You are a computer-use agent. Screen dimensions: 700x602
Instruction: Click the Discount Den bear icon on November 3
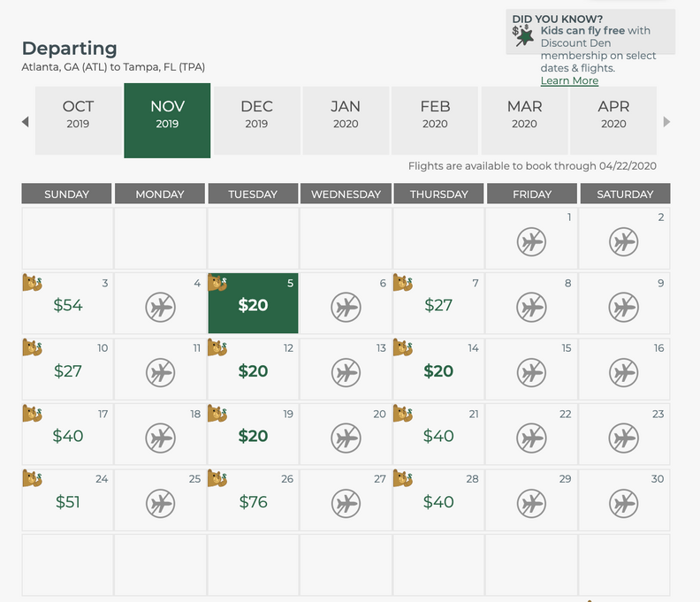(x=32, y=283)
